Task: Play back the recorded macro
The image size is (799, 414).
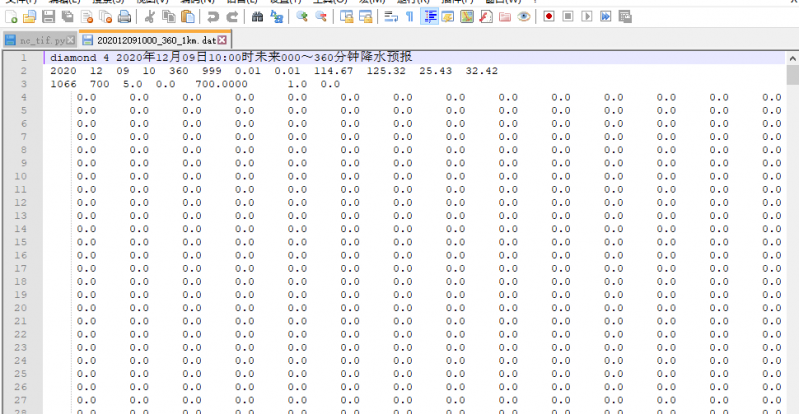Action: point(587,17)
